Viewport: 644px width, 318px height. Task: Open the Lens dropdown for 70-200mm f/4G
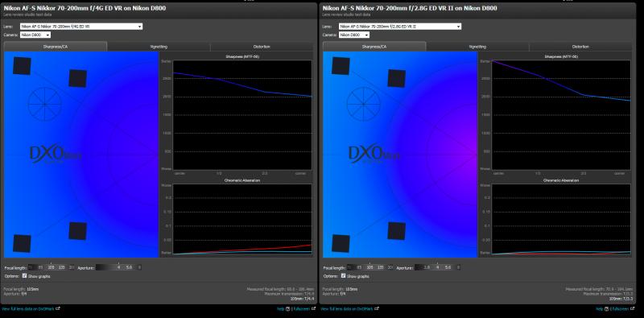pyautogui.click(x=81, y=27)
